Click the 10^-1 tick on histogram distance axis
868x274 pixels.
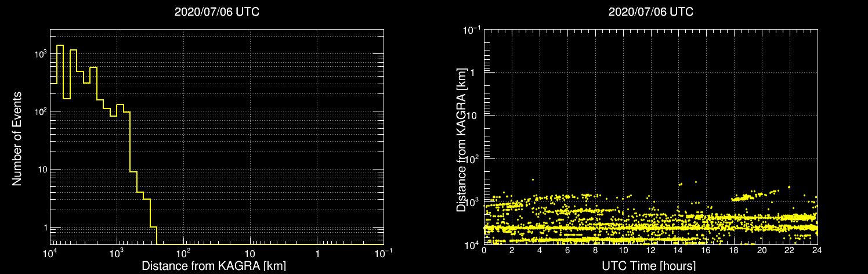[x=384, y=253]
